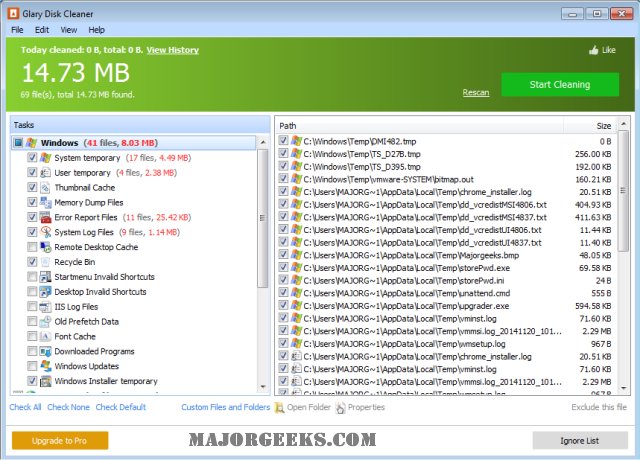
Task: Select the Windows Updates icon in Tasks
Action: tap(46, 366)
